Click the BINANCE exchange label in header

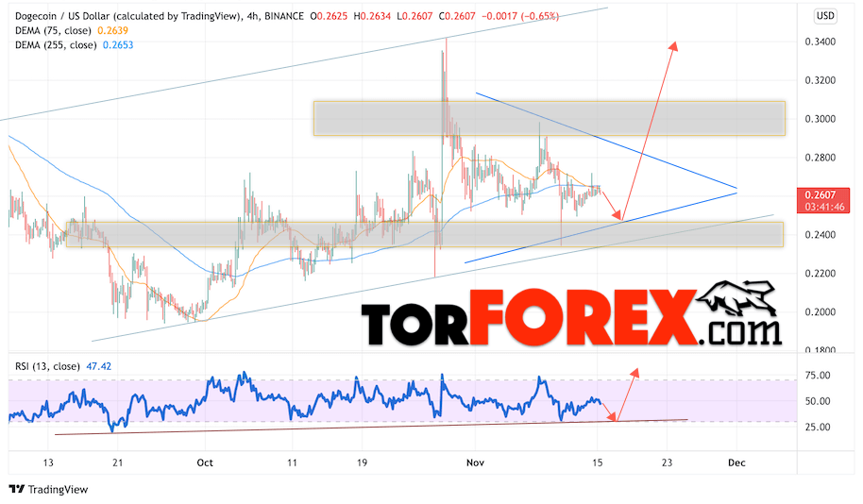pos(284,16)
